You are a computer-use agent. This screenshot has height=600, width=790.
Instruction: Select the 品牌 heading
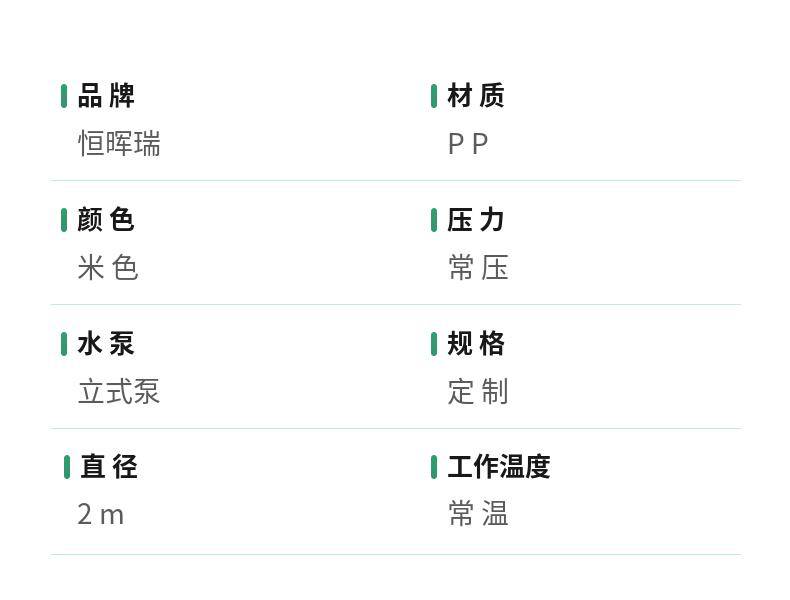point(106,96)
